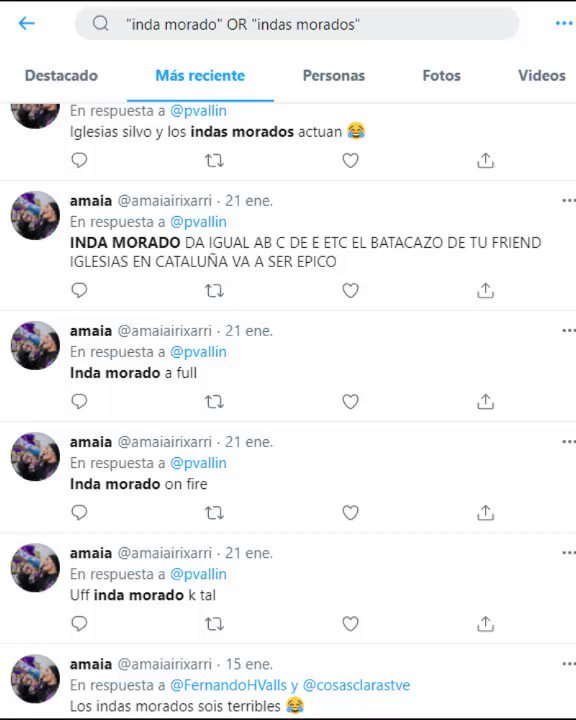Like the 'Inda morado on fire' tweet

350,512
